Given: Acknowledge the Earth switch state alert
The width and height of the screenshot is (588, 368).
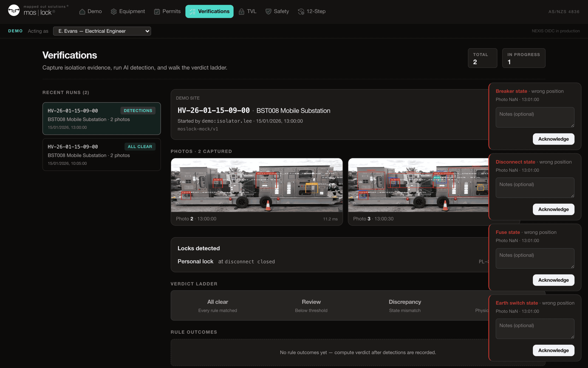Looking at the screenshot, I should pos(554,350).
